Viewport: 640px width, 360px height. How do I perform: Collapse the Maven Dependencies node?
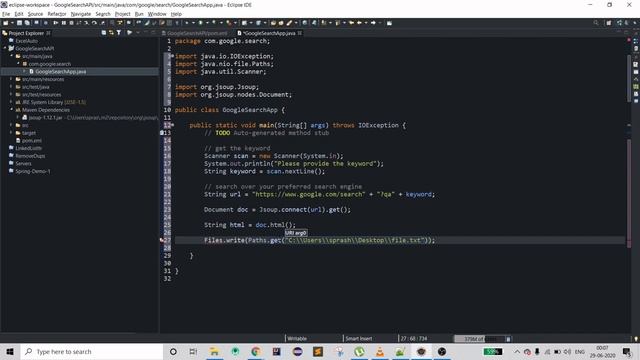tap(12, 110)
